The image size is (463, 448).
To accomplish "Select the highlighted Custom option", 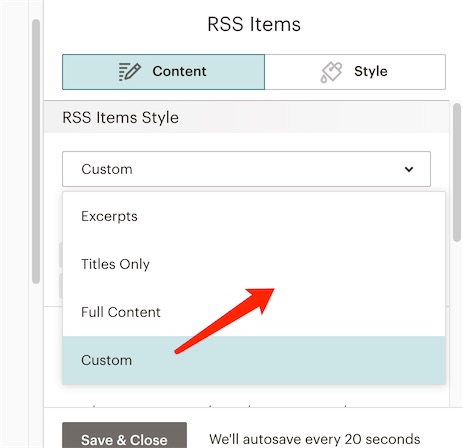I will (x=254, y=360).
